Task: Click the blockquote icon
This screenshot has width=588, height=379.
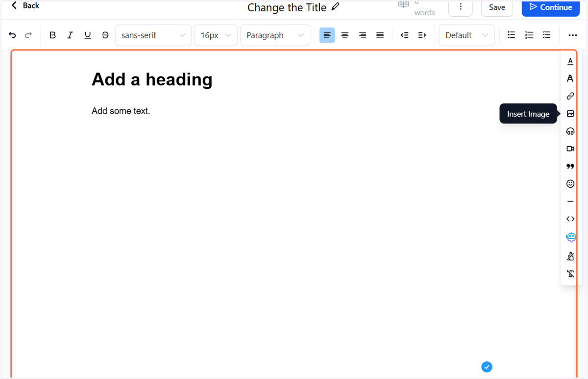Action: coord(570,166)
